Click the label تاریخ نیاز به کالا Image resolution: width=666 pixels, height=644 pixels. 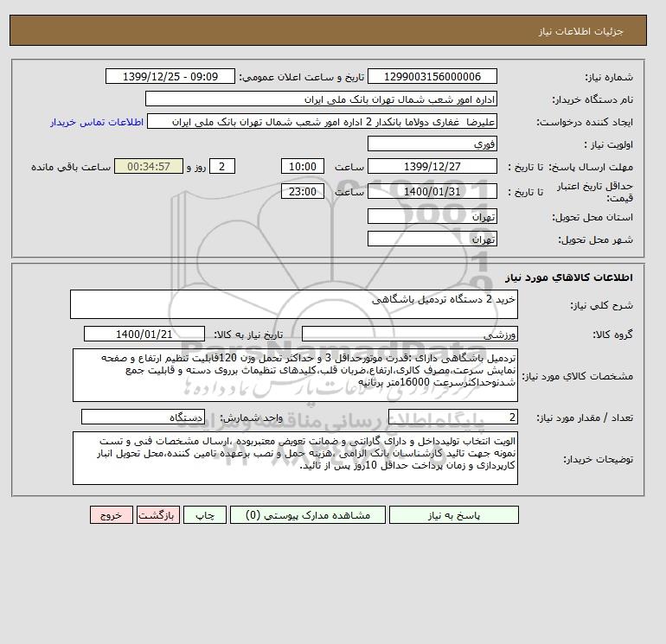[248, 335]
